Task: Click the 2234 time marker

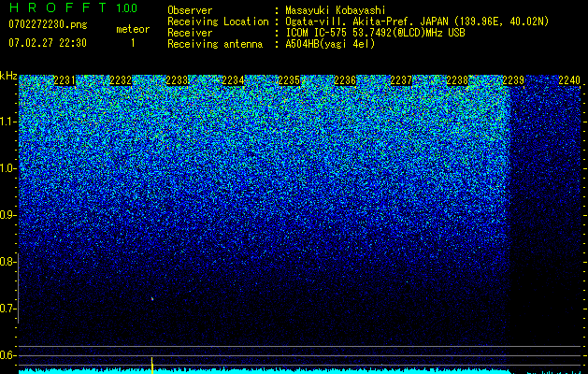Action: tap(233, 80)
